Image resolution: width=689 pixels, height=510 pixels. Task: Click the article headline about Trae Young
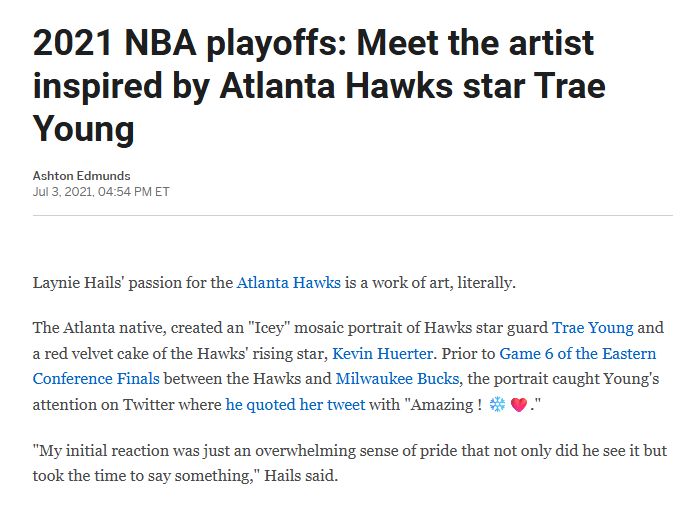[x=320, y=85]
